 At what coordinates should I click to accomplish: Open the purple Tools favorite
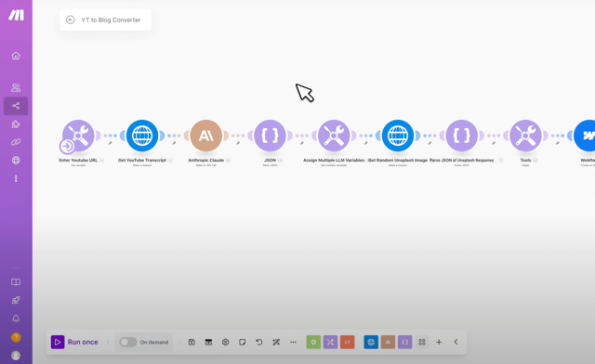click(330, 342)
